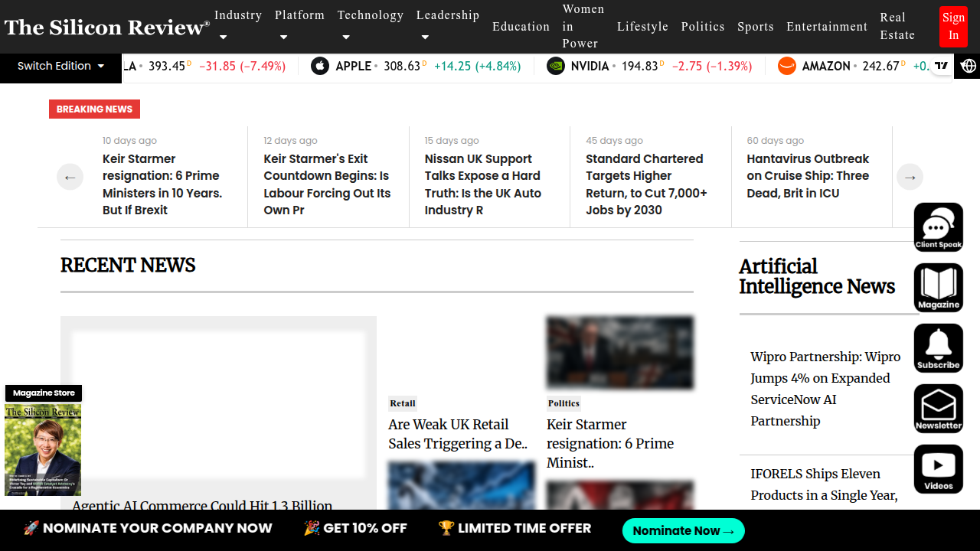Open Keir Starmer resignation article under Politics tag
The image size is (980, 551).
pos(610,444)
